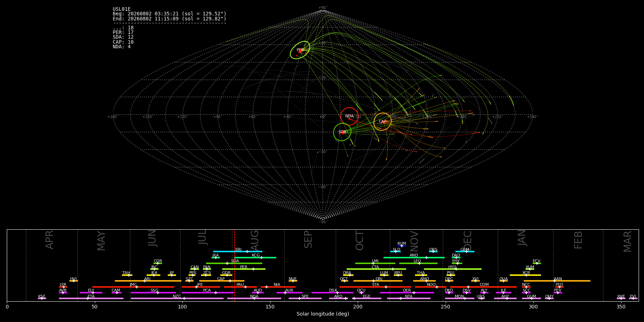
Task: Click the LEO shower timeline bar
Action: [418, 263]
